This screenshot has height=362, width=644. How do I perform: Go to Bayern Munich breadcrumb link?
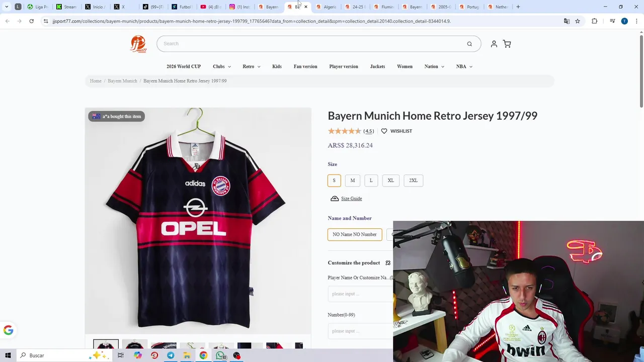[122, 81]
